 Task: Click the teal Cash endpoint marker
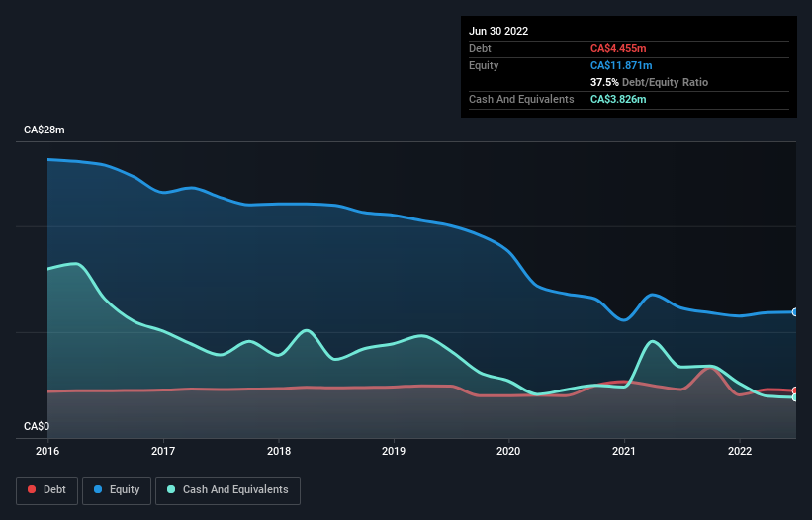tap(795, 397)
